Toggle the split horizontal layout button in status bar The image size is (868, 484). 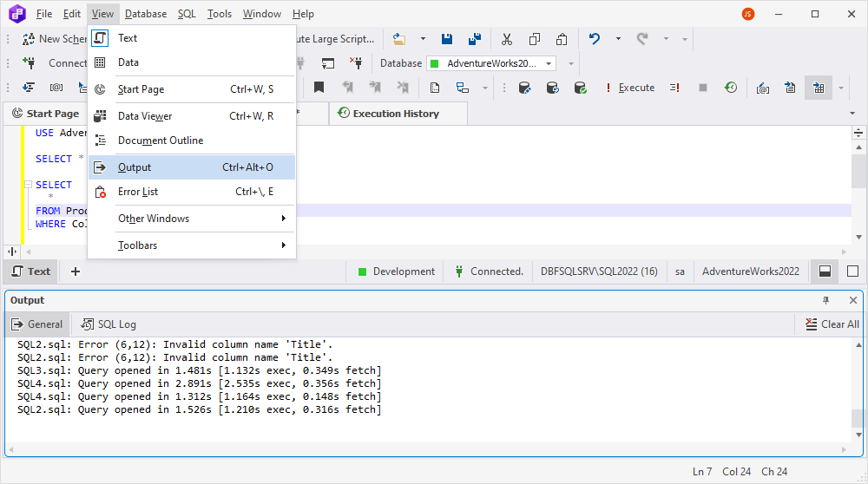pos(825,271)
